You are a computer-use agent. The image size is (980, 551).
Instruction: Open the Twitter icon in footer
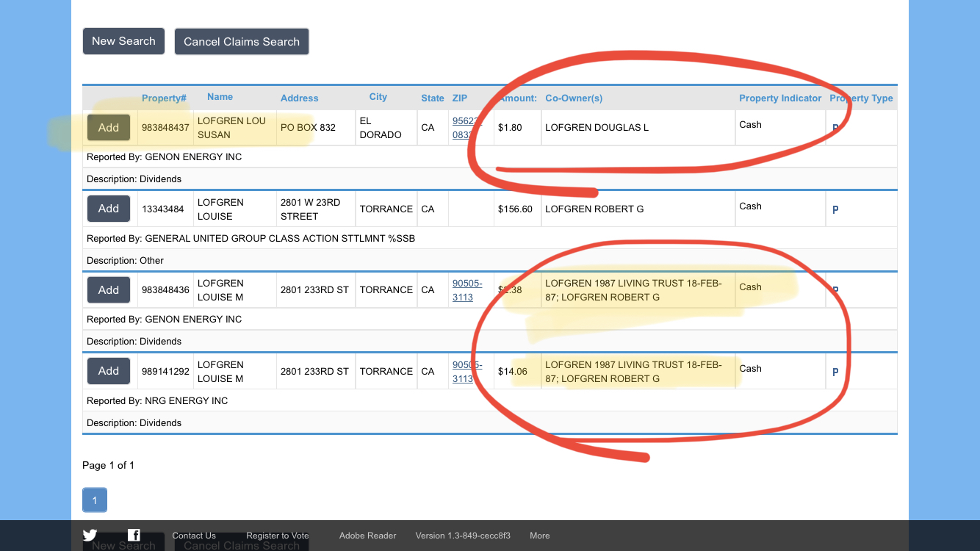pos(90,536)
